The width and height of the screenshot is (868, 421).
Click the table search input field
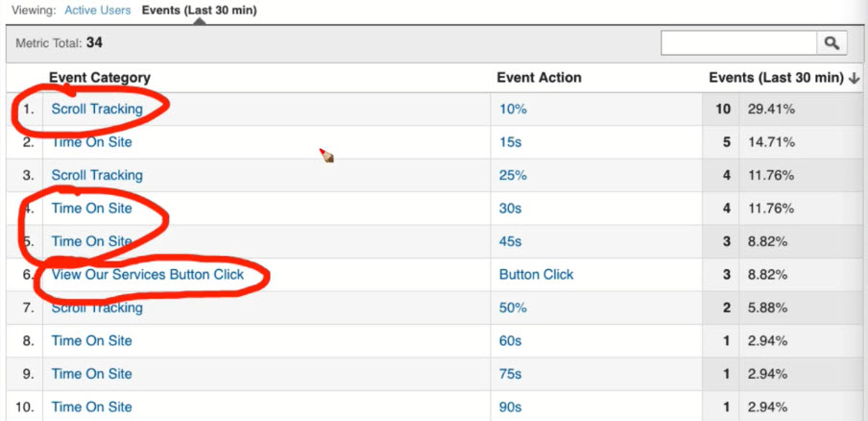pos(738,43)
